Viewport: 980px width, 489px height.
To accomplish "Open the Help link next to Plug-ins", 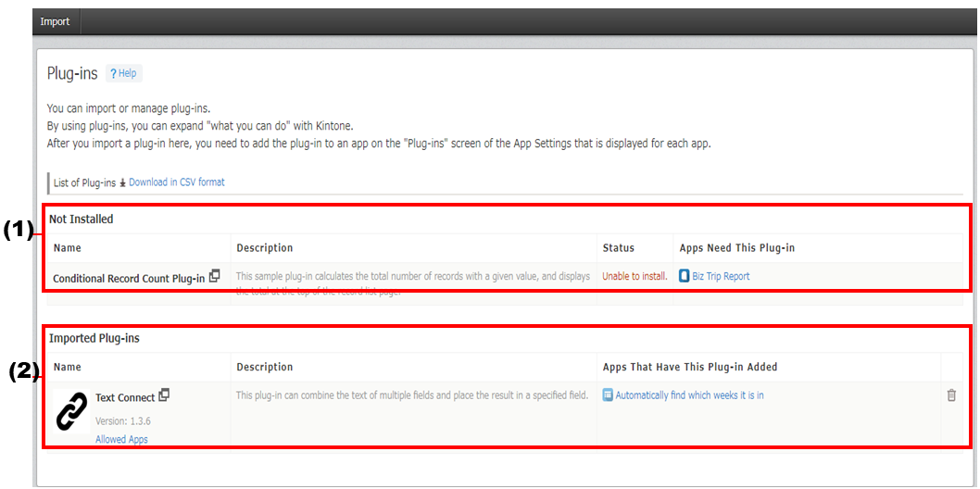I will (x=124, y=73).
